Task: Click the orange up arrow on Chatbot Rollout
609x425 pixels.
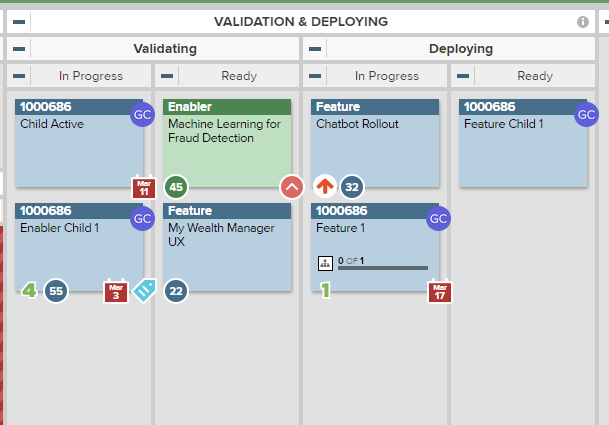Action: [325, 186]
